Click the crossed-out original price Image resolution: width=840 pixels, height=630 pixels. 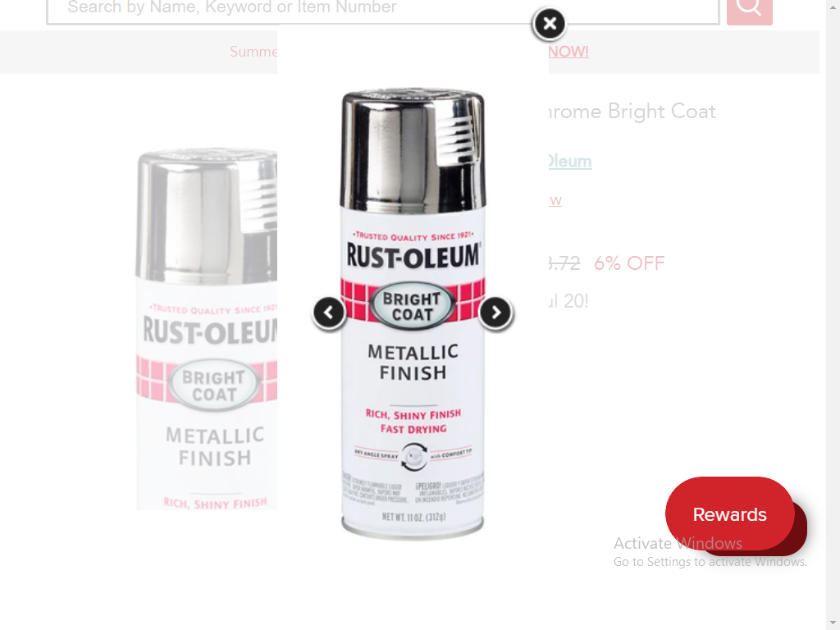coord(564,263)
